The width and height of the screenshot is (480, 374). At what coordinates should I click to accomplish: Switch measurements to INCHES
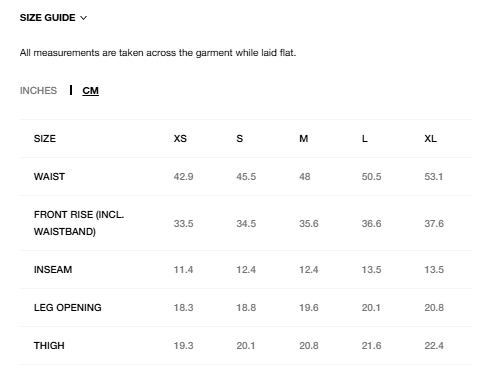(38, 91)
